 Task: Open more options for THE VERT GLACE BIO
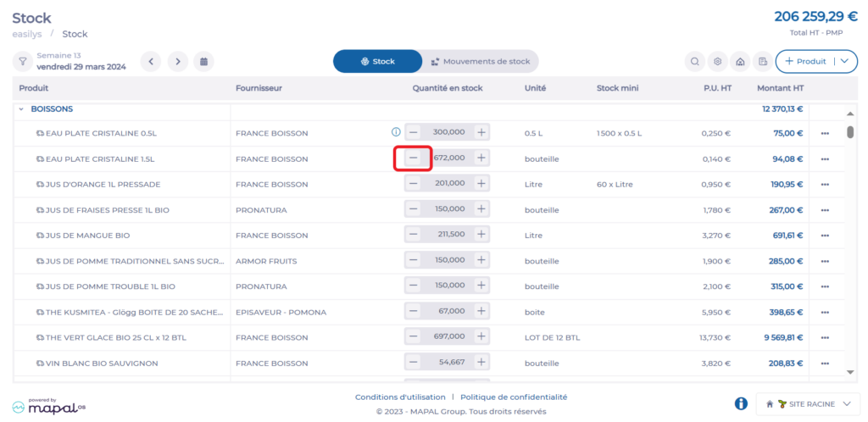tap(825, 338)
